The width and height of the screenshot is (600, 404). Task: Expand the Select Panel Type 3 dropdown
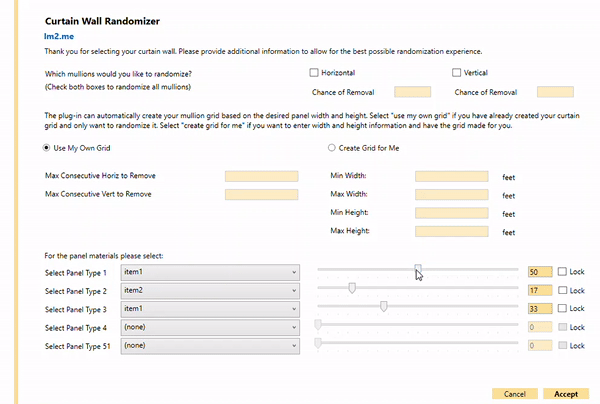coord(210,308)
